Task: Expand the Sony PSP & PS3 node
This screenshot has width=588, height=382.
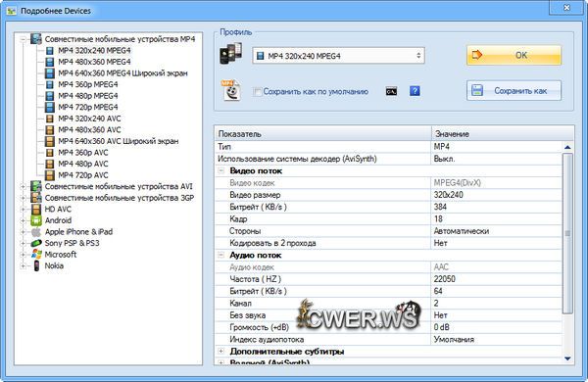Action: click(x=24, y=243)
